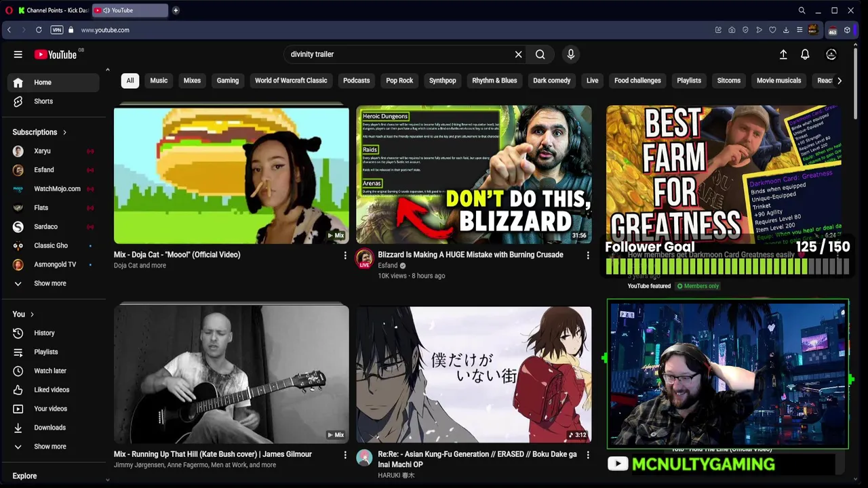
Task: Clear the search box with the X
Action: pyautogui.click(x=518, y=54)
